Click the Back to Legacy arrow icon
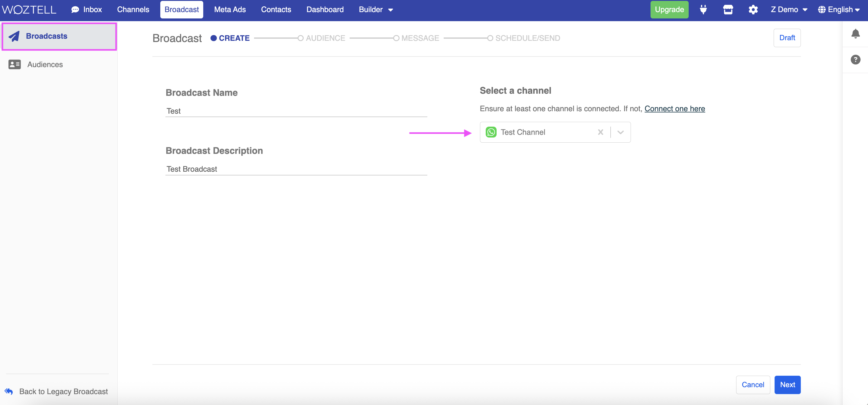 point(9,391)
